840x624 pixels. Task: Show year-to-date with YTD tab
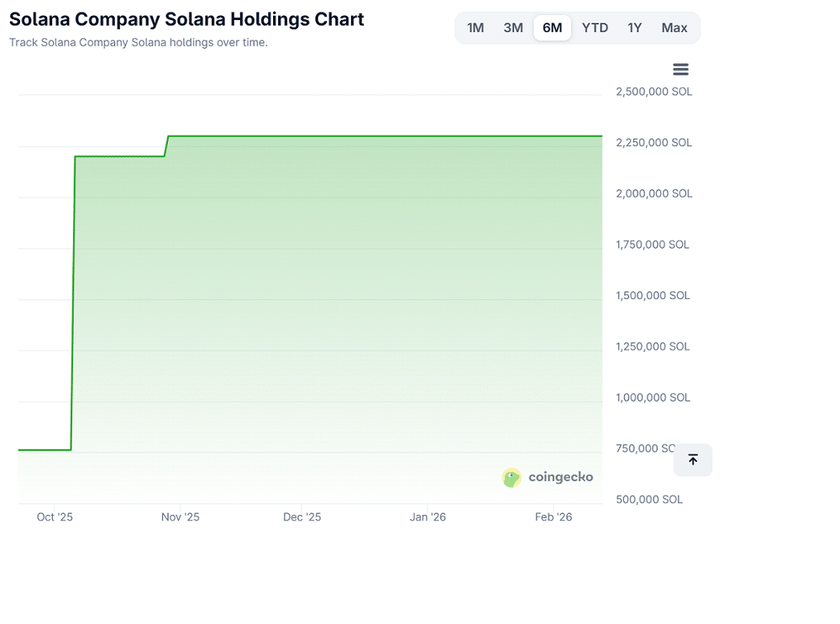tap(595, 28)
